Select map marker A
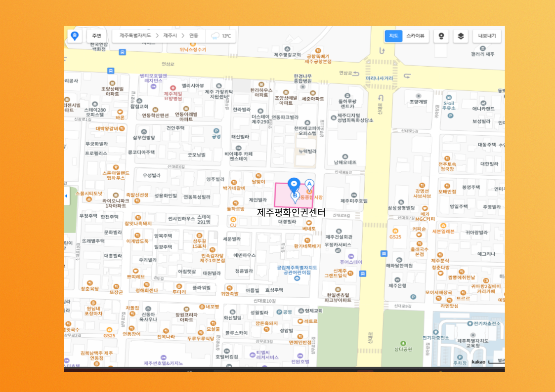Image resolution: width=555 pixels, height=392 pixels. point(309,185)
